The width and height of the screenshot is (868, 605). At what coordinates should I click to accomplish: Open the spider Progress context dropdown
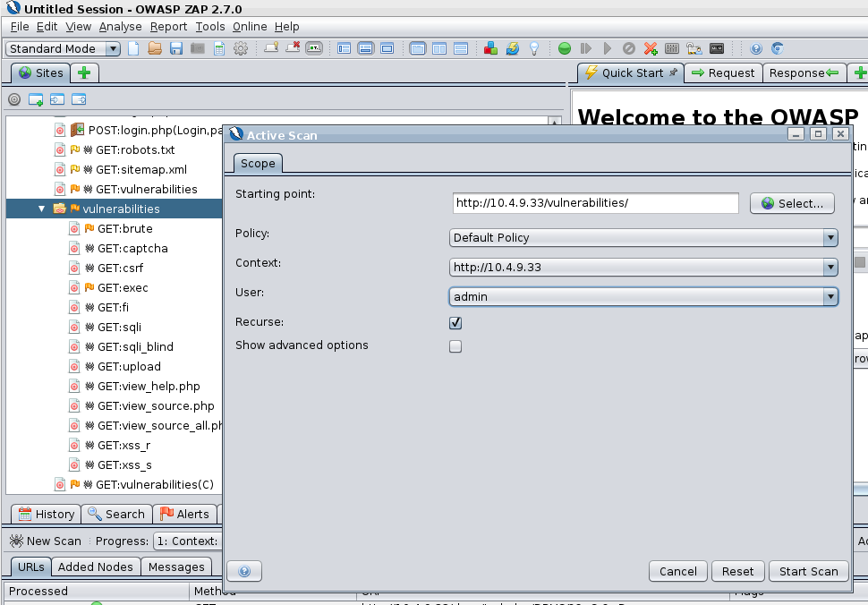coord(187,541)
